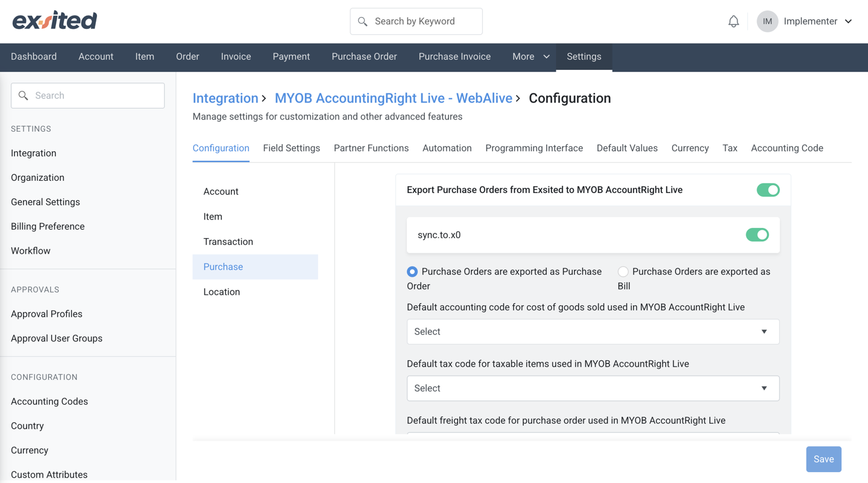Open default tax code for taxable items dropdown

593,388
